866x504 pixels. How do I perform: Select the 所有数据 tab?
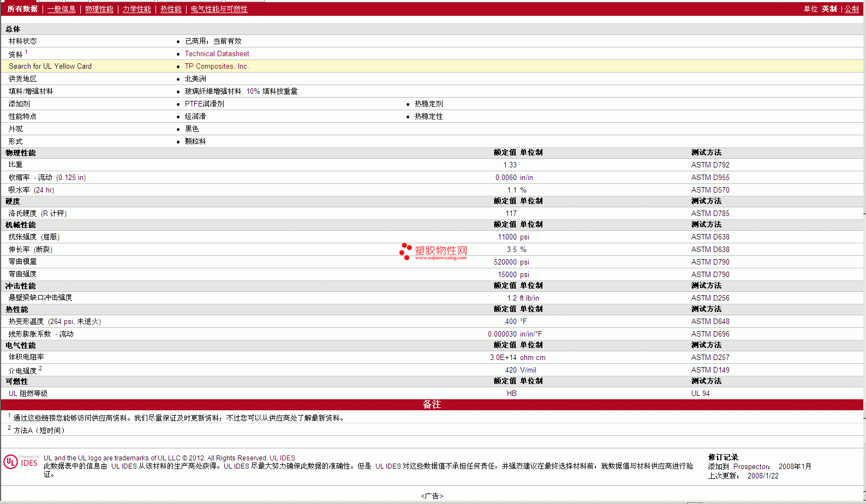[x=22, y=9]
